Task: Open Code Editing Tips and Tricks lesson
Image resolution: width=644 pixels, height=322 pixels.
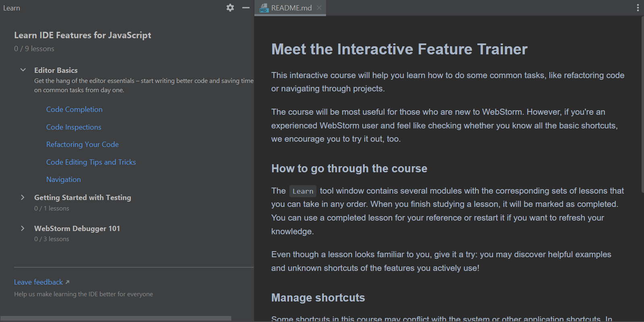Action: (91, 162)
